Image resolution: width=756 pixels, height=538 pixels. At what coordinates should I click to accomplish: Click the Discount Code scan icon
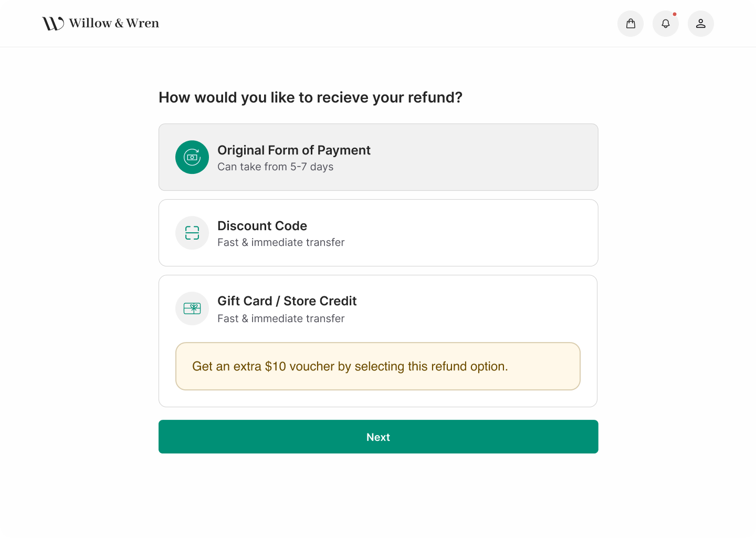pos(192,233)
